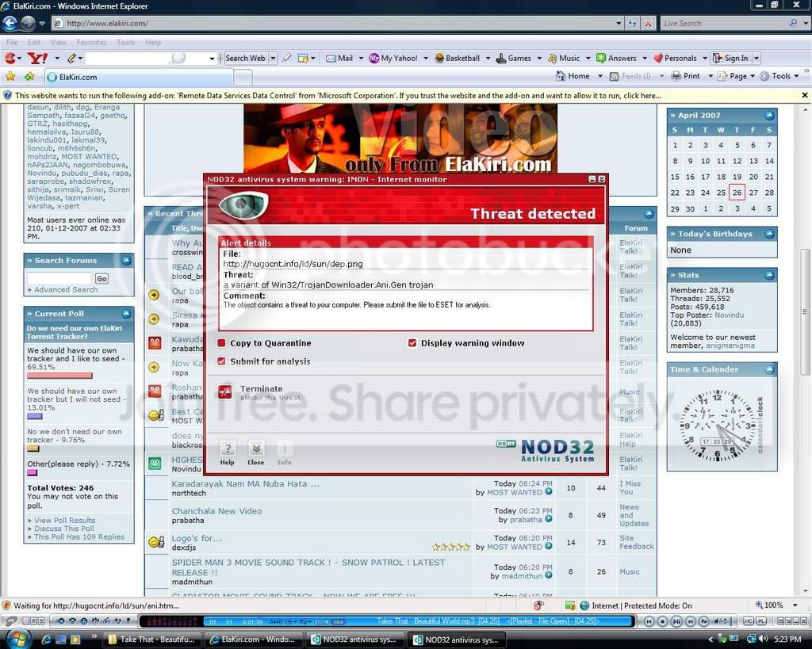Open the Favorites menu
This screenshot has width=812, height=649.
(91, 43)
